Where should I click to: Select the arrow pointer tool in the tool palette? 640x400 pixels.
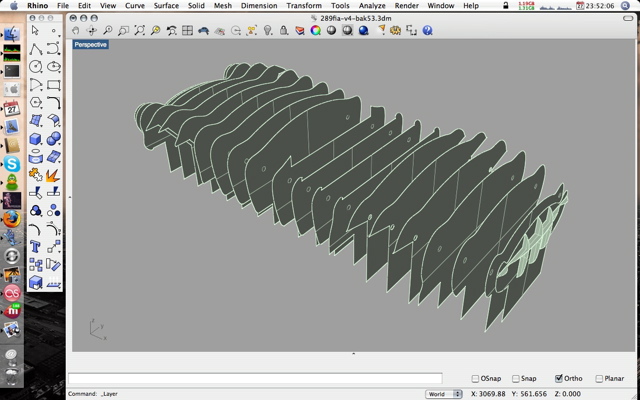(35, 31)
